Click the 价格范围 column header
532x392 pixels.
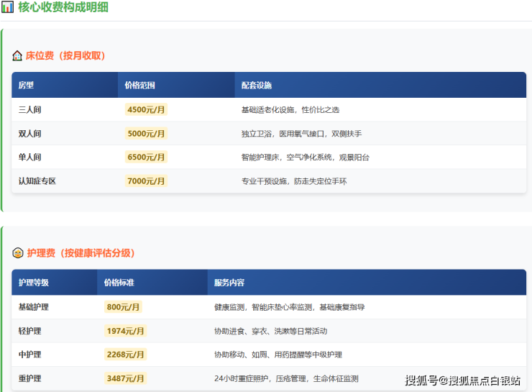tap(139, 86)
